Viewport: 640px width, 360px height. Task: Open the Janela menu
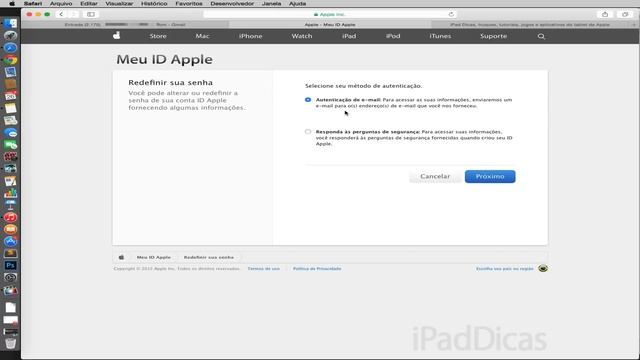tap(271, 3)
